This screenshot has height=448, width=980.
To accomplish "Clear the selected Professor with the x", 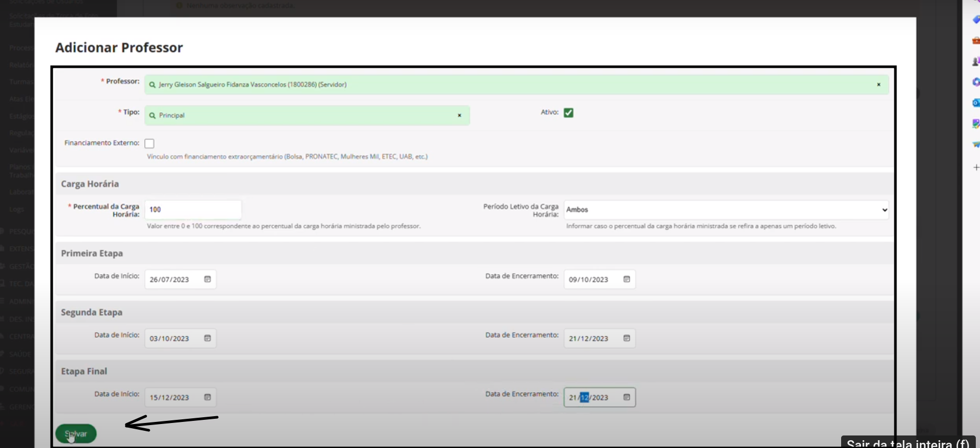I will (x=879, y=84).
